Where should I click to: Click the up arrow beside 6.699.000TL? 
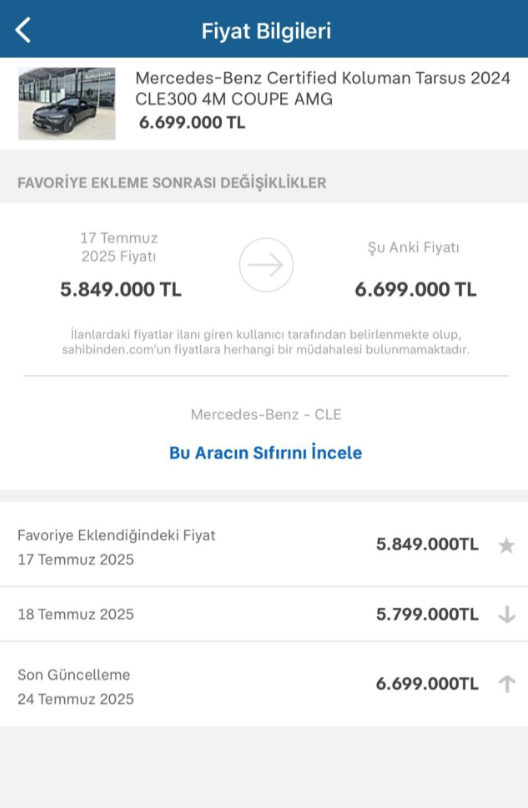click(507, 684)
